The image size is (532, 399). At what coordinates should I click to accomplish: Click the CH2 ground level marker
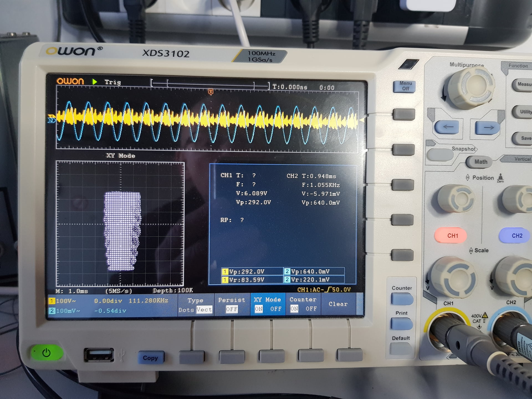52,120
